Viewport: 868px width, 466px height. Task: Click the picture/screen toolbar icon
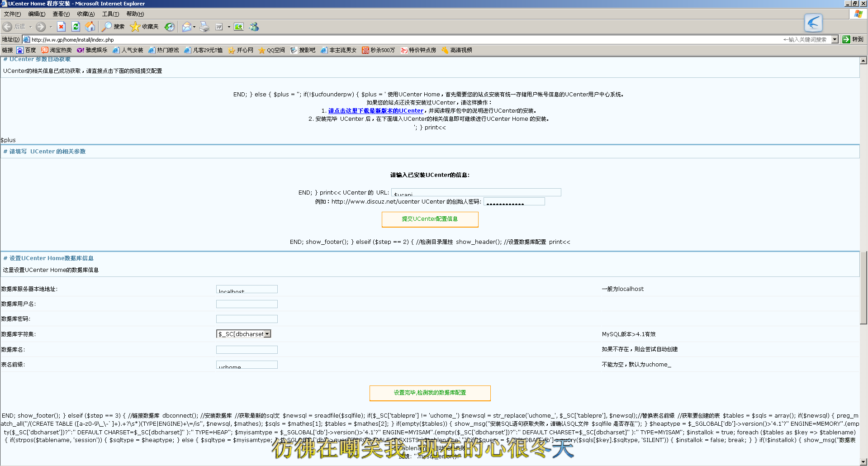239,27
